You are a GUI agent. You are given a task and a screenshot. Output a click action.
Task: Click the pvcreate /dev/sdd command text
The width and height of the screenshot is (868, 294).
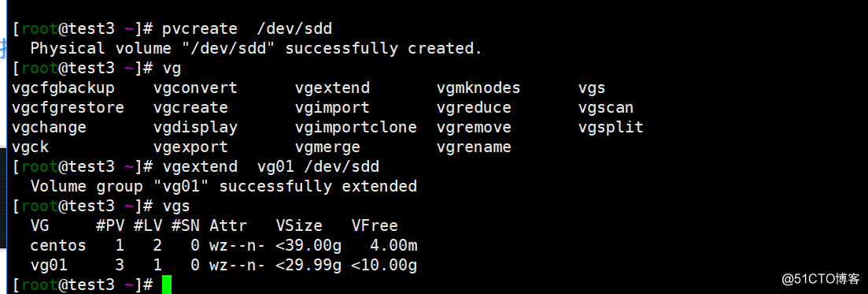pos(247,28)
